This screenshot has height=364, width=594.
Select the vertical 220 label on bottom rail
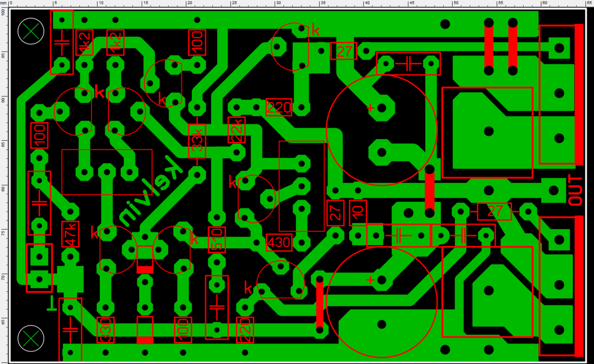click(245, 330)
